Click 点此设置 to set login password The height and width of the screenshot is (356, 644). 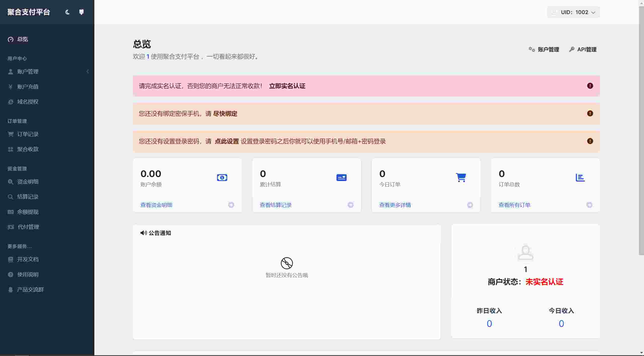226,141
